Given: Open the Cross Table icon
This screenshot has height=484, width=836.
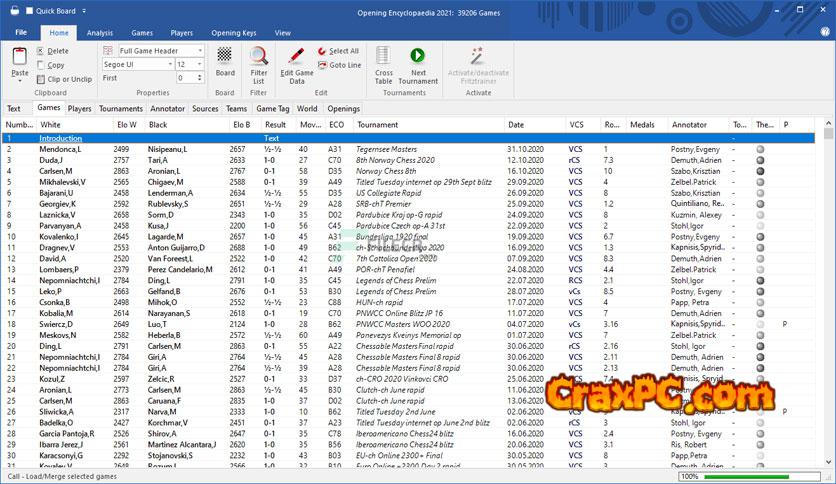Looking at the screenshot, I should (x=384, y=56).
